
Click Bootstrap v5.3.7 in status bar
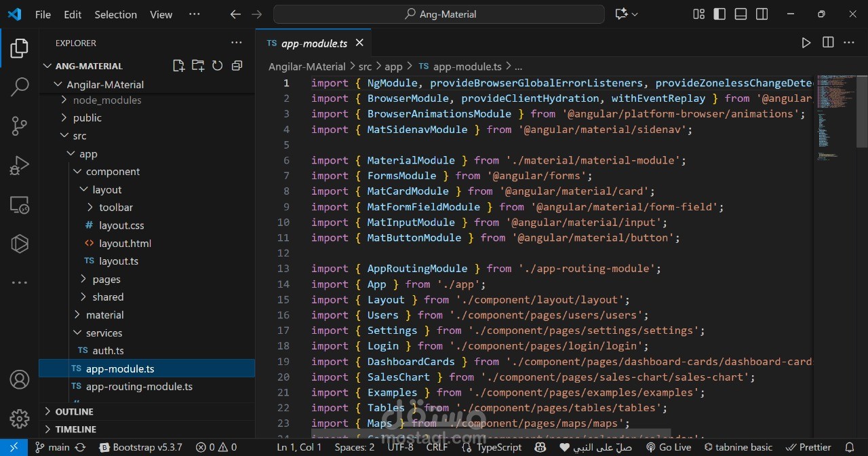click(x=141, y=447)
